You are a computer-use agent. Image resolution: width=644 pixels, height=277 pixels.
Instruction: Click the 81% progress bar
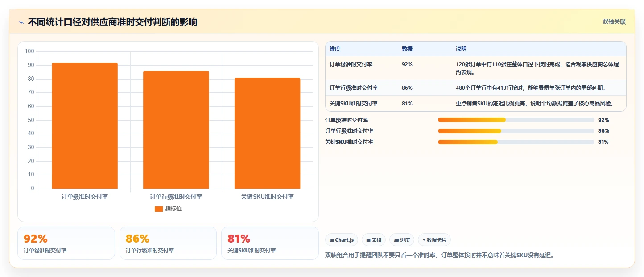tap(516, 142)
